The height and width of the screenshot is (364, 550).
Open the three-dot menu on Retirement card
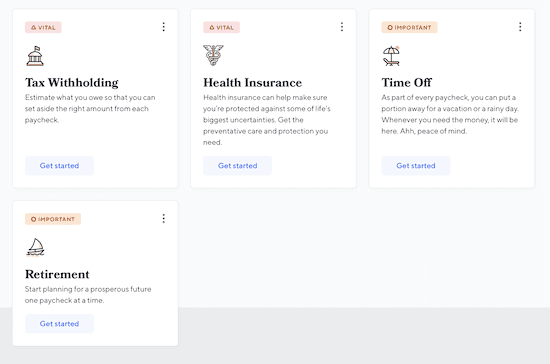point(163,219)
